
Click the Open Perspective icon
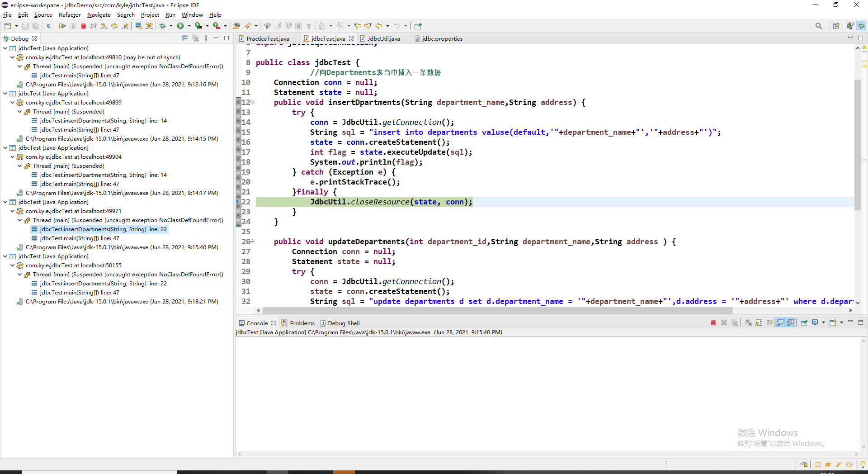click(836, 26)
